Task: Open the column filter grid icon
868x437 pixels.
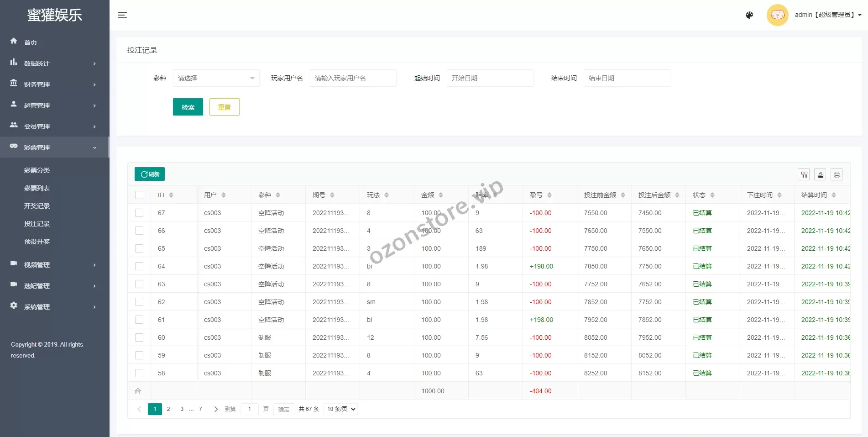Action: (804, 174)
